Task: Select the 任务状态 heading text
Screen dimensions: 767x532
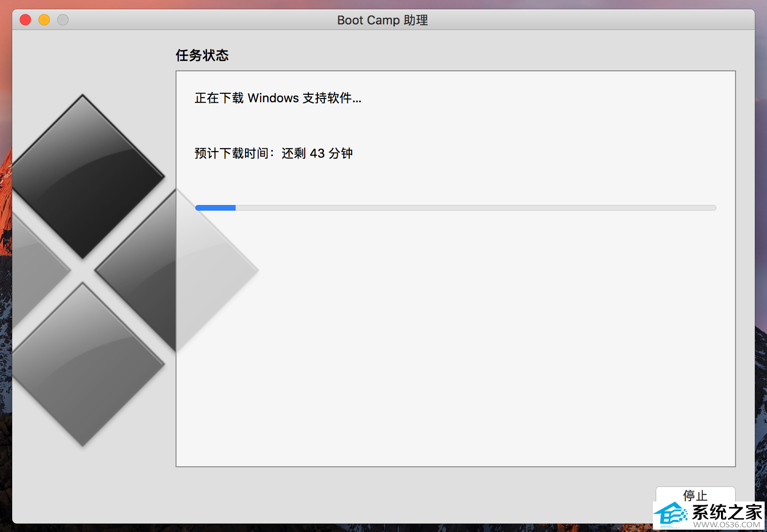Action: [x=202, y=55]
